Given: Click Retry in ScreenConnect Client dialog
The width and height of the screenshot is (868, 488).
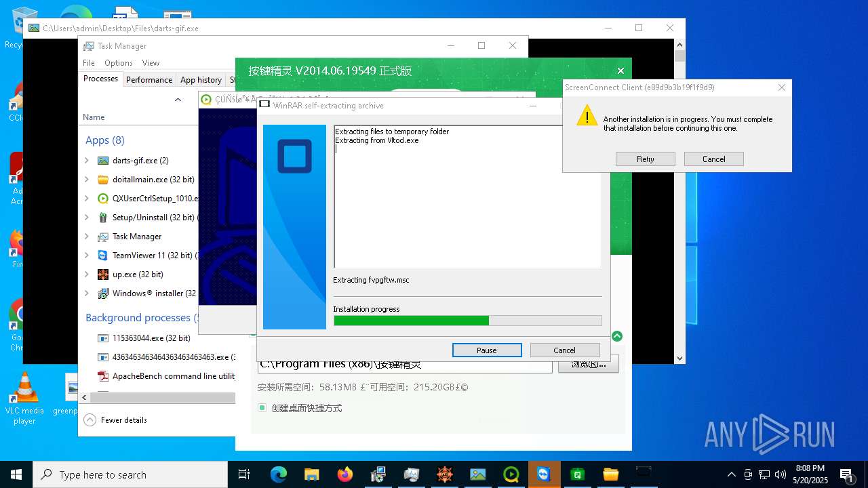Looking at the screenshot, I should tap(646, 159).
